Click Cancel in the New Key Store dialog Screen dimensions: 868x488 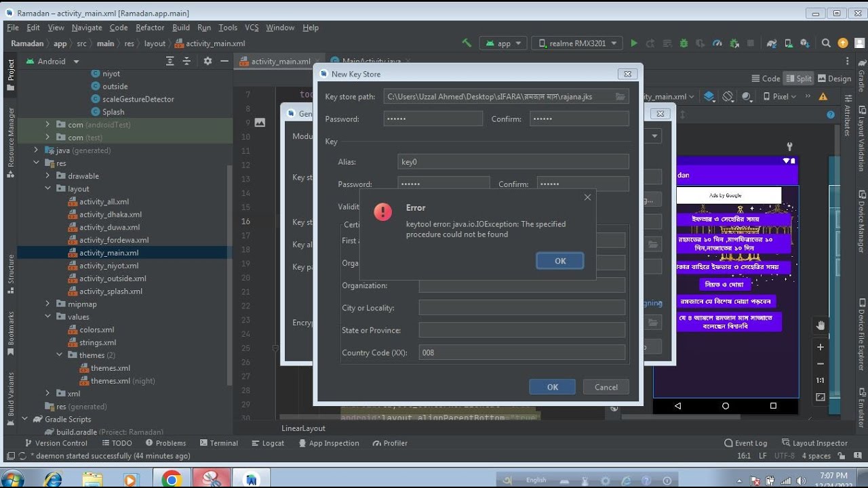(x=606, y=387)
